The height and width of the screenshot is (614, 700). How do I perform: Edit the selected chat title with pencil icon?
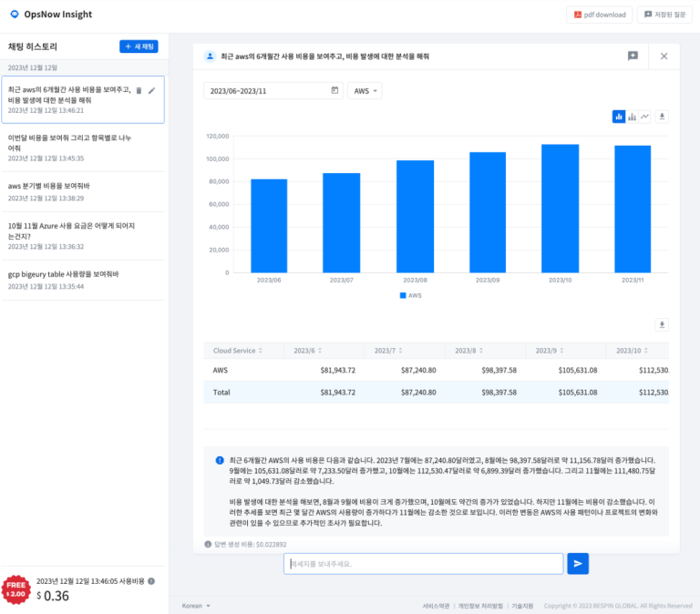coord(152,91)
